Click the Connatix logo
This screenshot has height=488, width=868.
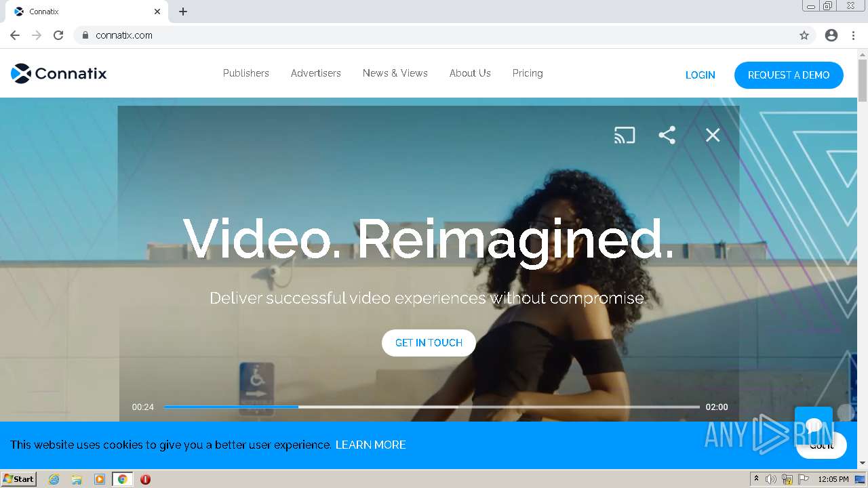pyautogui.click(x=59, y=73)
